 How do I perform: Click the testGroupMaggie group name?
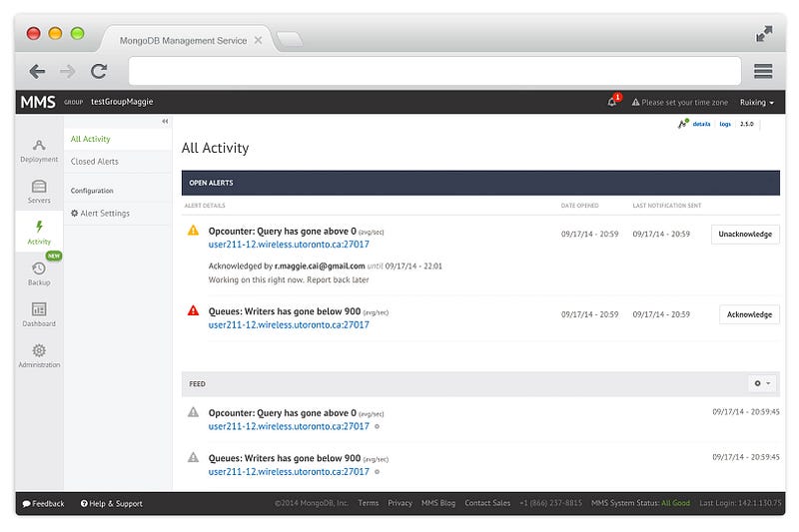pos(122,102)
